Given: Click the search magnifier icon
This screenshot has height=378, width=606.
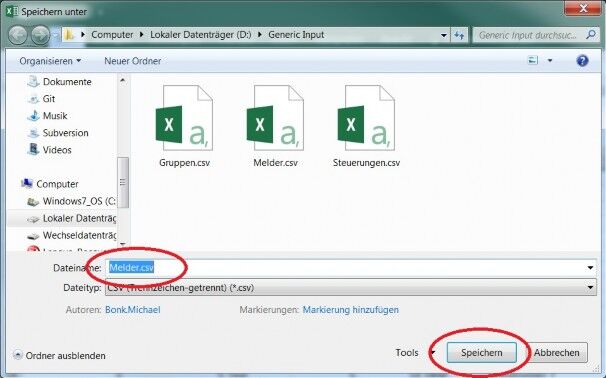Looking at the screenshot, I should 591,35.
